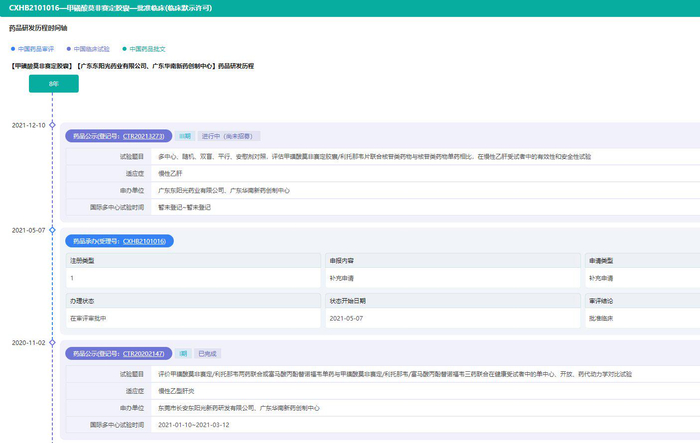Screen dimensions: 700x443
Task: Click the CXHB2101016 page title bar
Action: [x=350, y=8]
